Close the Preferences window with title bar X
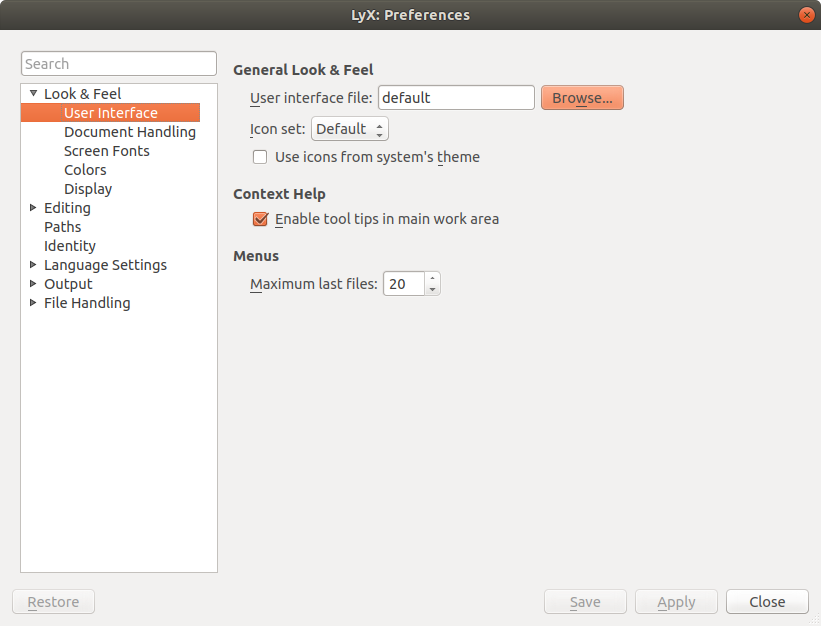821x626 pixels. (x=806, y=15)
